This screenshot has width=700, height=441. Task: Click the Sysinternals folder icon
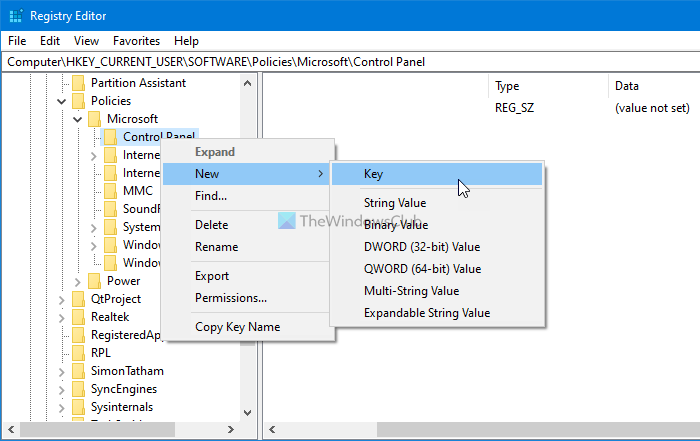pyautogui.click(x=77, y=407)
